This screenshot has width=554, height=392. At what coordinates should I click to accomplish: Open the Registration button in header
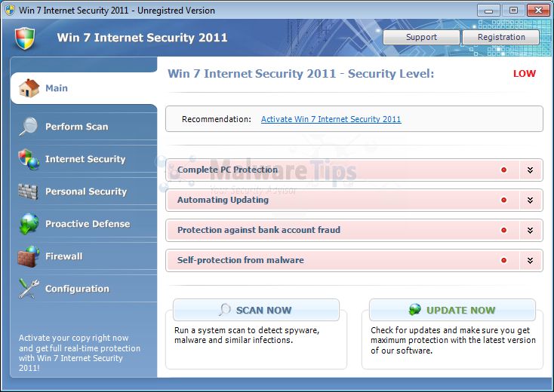pyautogui.click(x=501, y=37)
